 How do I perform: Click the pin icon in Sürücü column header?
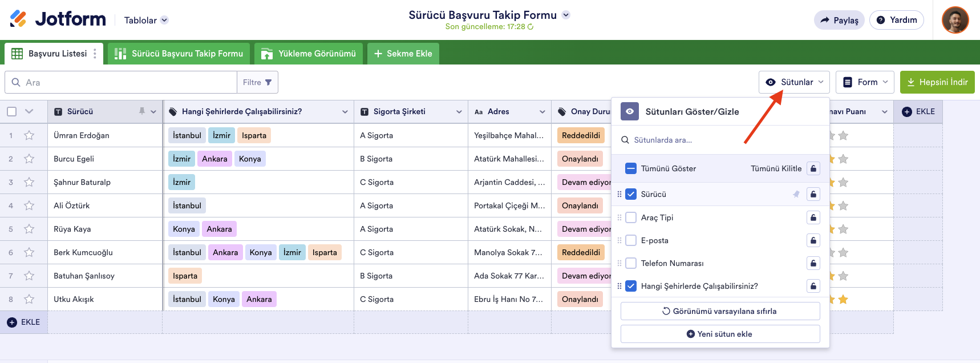pos(142,111)
